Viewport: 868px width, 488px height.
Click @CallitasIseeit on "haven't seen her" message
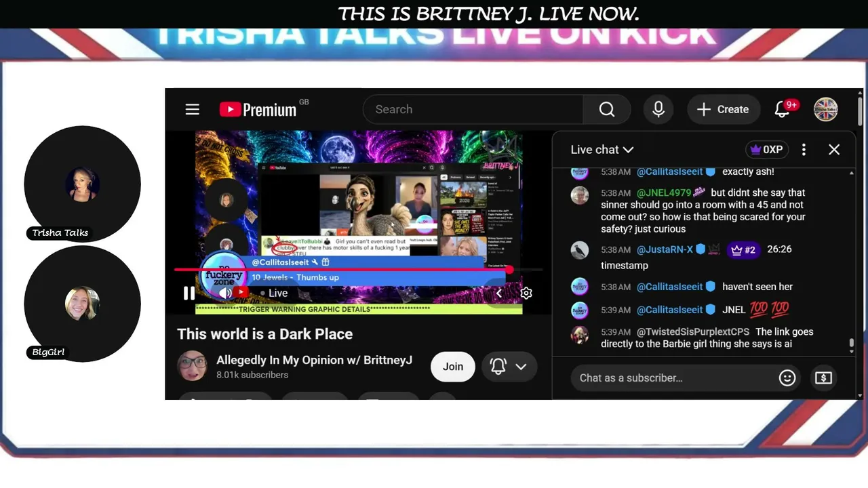tap(669, 287)
